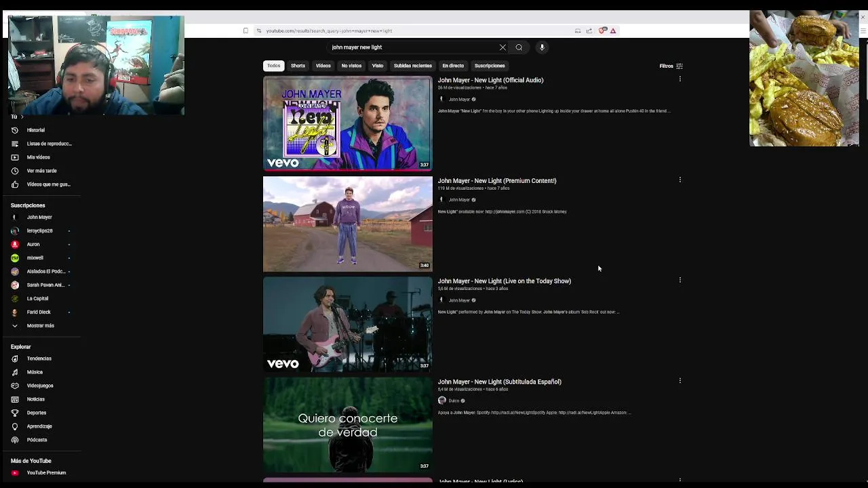This screenshot has height=488, width=868.
Task: Click the magnifier search button
Action: pos(519,47)
